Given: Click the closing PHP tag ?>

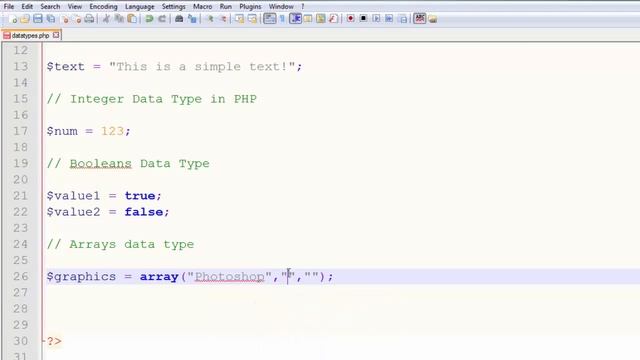Looking at the screenshot, I should click(54, 341).
